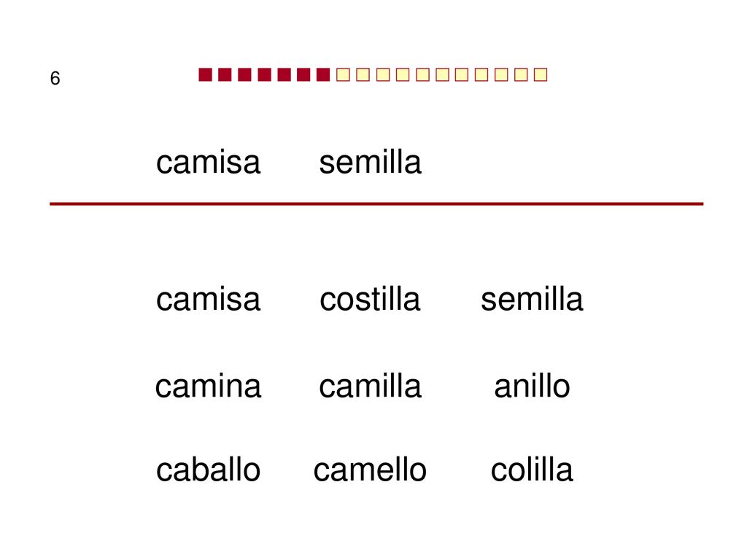Select camilla in the middle row
The height and width of the screenshot is (560, 747).
[370, 386]
